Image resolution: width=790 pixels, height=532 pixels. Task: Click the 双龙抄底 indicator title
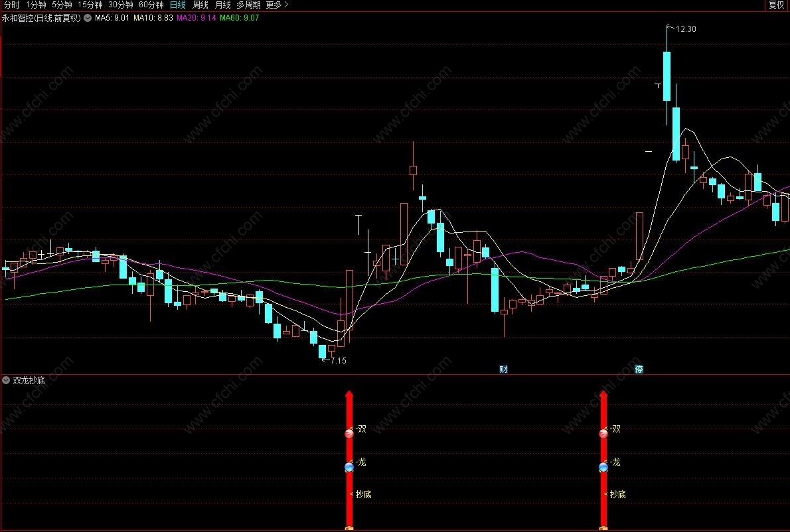point(29,380)
